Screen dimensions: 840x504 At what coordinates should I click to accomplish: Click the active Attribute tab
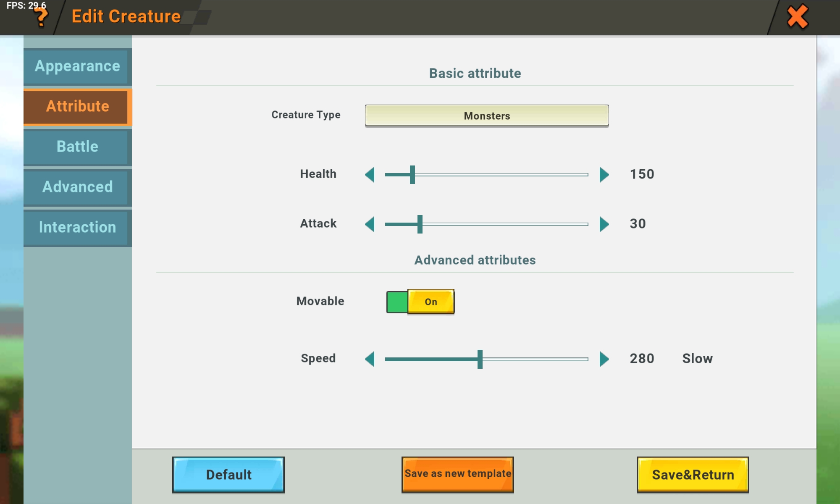(77, 107)
